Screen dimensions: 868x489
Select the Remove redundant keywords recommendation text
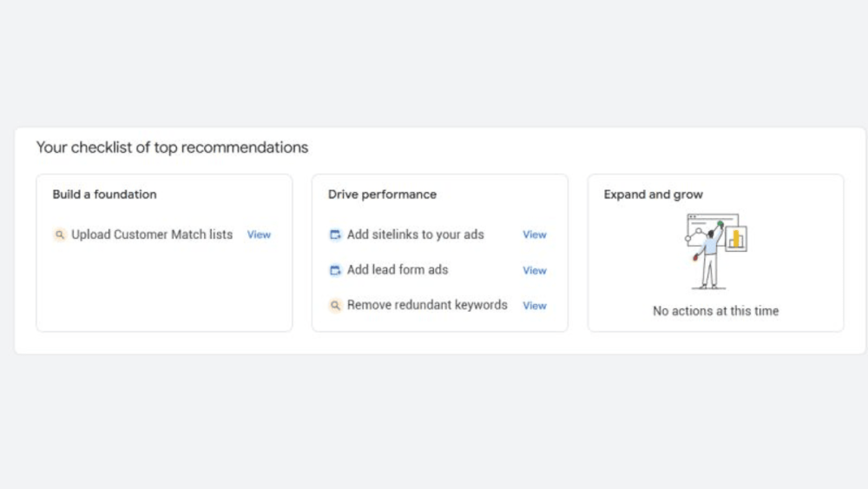(427, 306)
